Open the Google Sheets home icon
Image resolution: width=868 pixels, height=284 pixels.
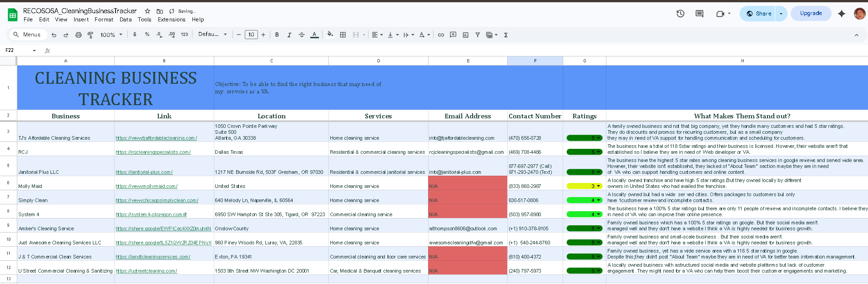coord(12,15)
